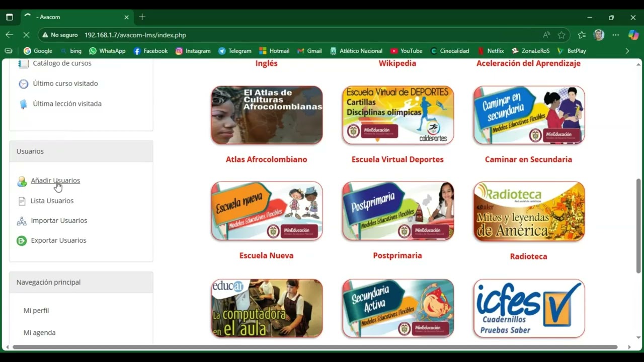Viewport: 644px width, 362px height.
Task: Open Facebook bookmark
Action: (x=150, y=51)
